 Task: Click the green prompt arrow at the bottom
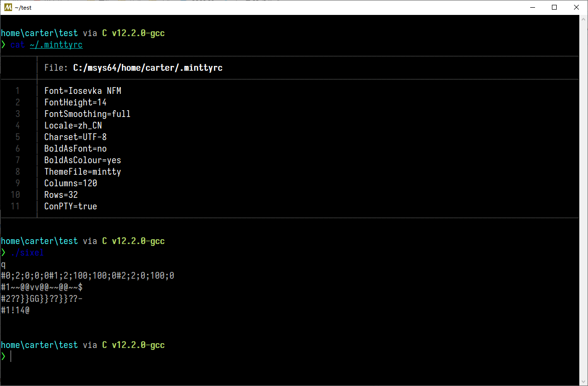pos(3,356)
